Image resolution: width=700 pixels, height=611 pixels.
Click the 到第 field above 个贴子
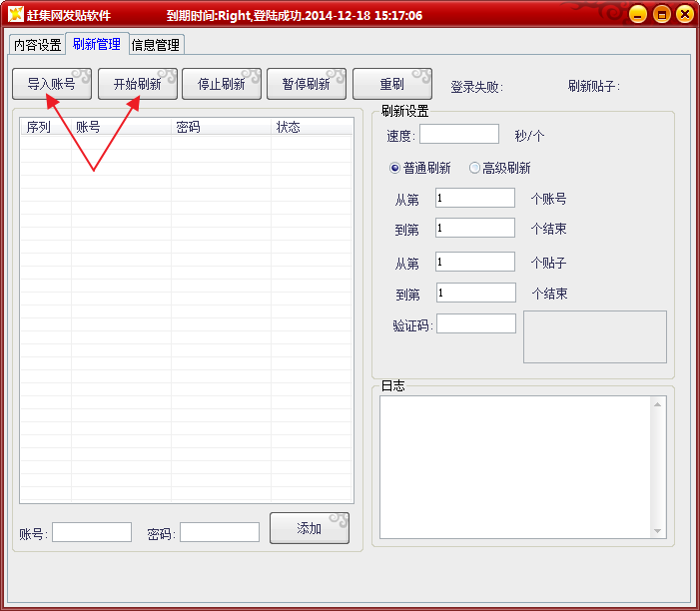tap(475, 228)
